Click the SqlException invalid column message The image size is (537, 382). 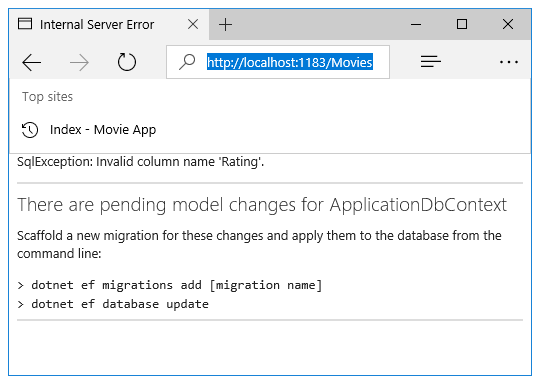click(140, 162)
